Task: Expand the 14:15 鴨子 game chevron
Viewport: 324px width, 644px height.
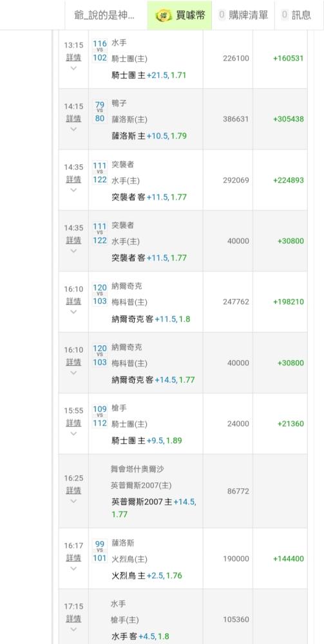Action: (73, 129)
